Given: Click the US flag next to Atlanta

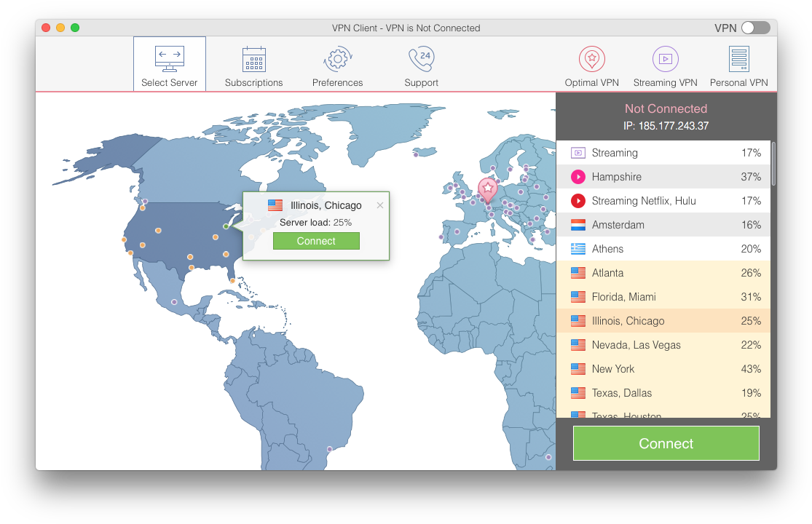Looking at the screenshot, I should tap(579, 272).
